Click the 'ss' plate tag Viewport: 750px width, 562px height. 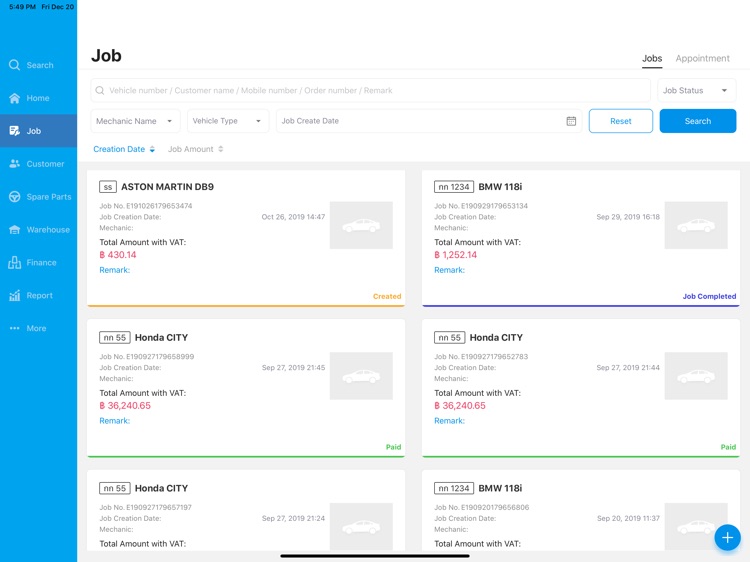(x=108, y=187)
